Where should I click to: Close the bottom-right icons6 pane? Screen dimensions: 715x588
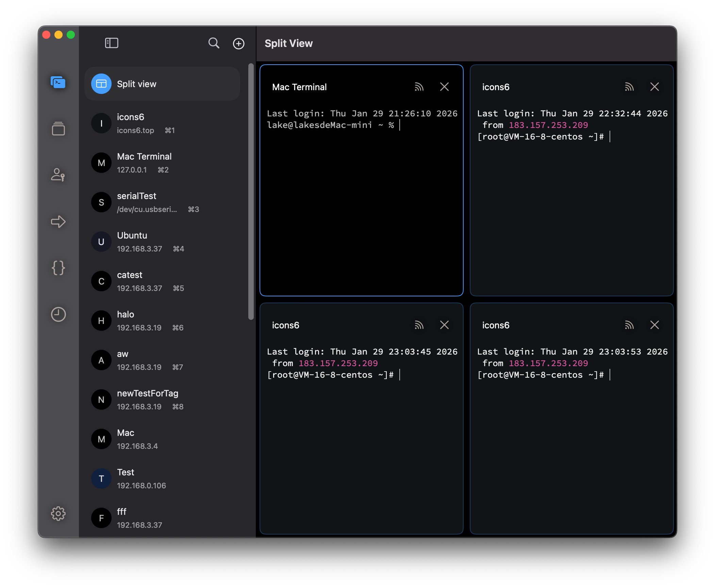pos(654,325)
